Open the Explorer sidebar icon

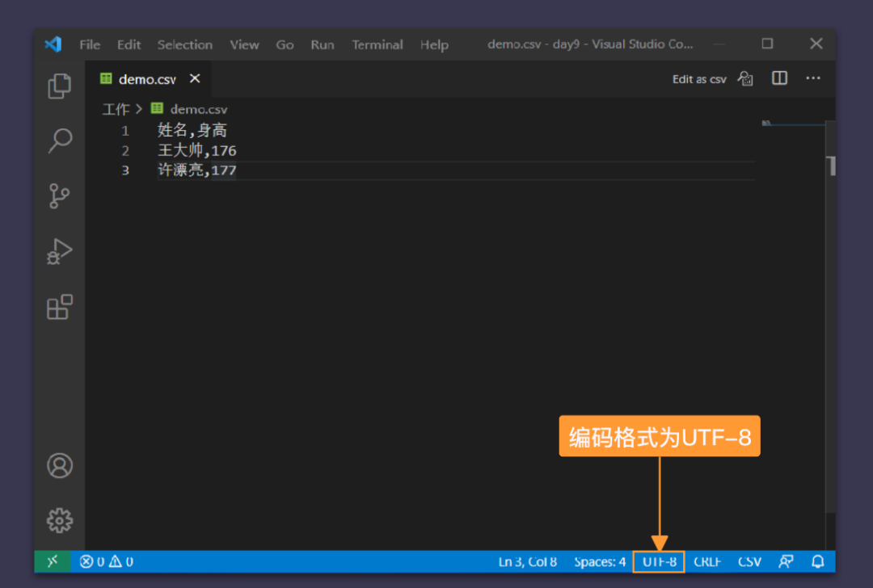pos(59,86)
